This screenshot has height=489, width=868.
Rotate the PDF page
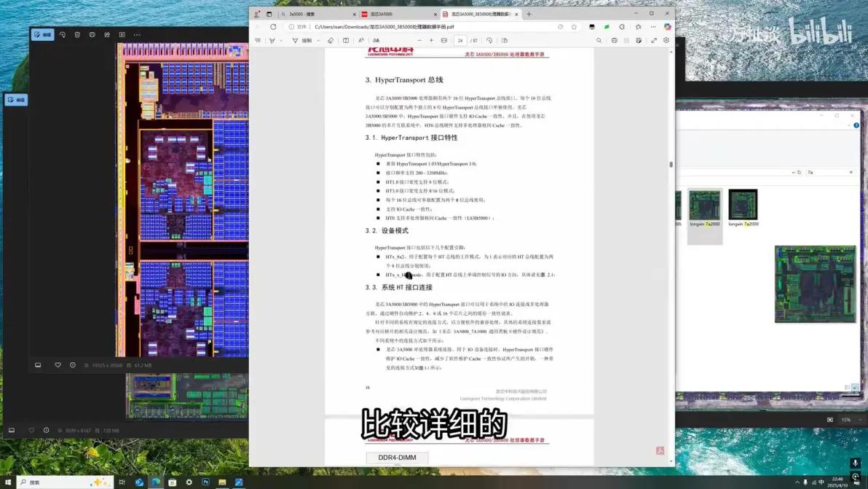[489, 40]
